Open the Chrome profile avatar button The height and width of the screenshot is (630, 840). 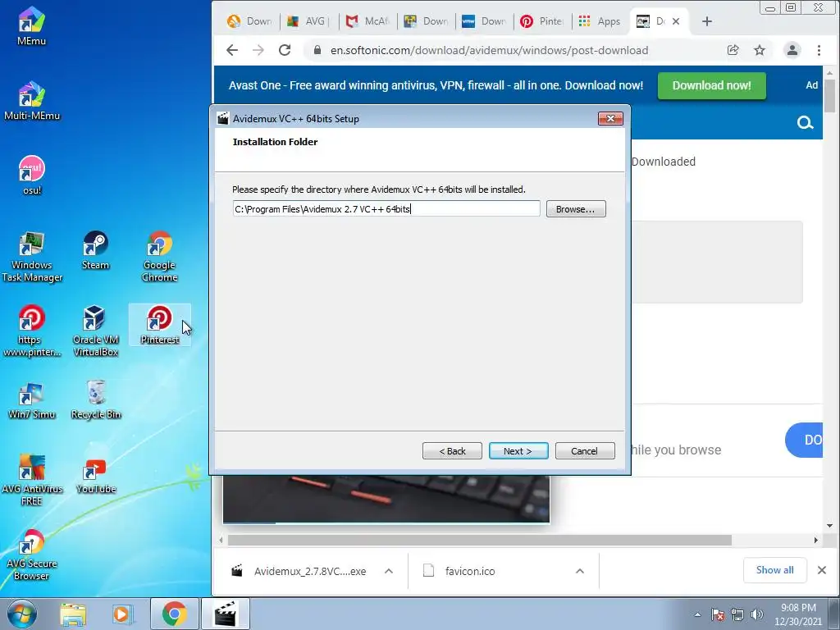pyautogui.click(x=792, y=50)
